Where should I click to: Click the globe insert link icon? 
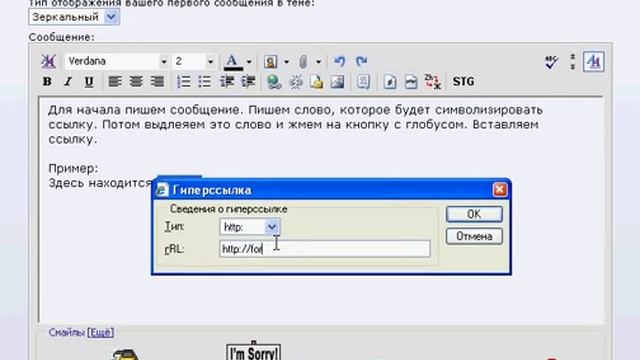pos(274,82)
